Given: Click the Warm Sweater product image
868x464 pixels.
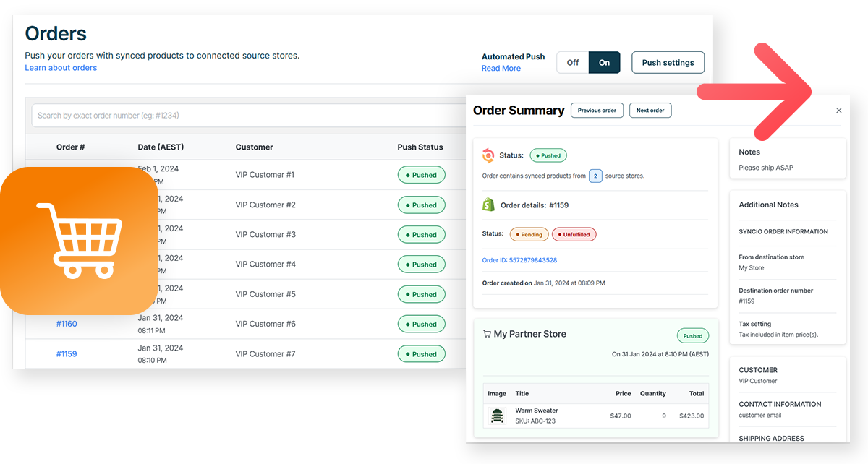Looking at the screenshot, I should (497, 416).
